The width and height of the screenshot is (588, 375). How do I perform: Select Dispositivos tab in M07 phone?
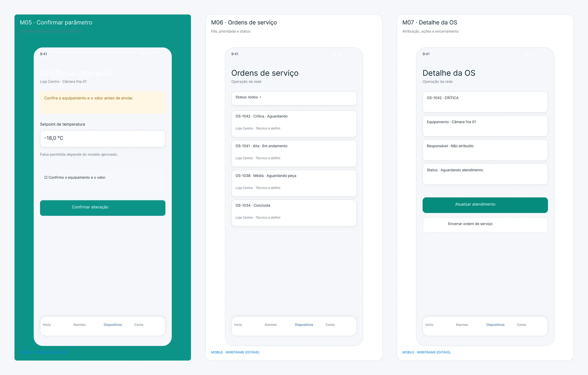[495, 325]
